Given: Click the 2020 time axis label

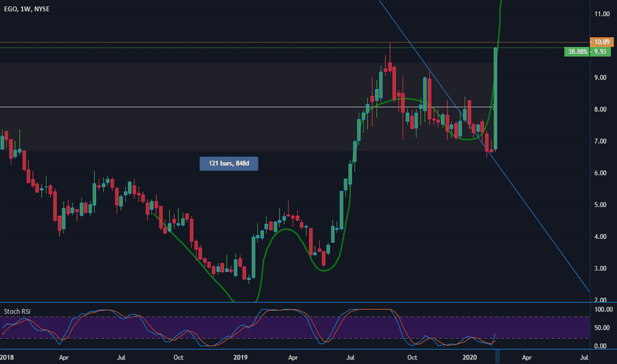Looking at the screenshot, I should tap(469, 357).
